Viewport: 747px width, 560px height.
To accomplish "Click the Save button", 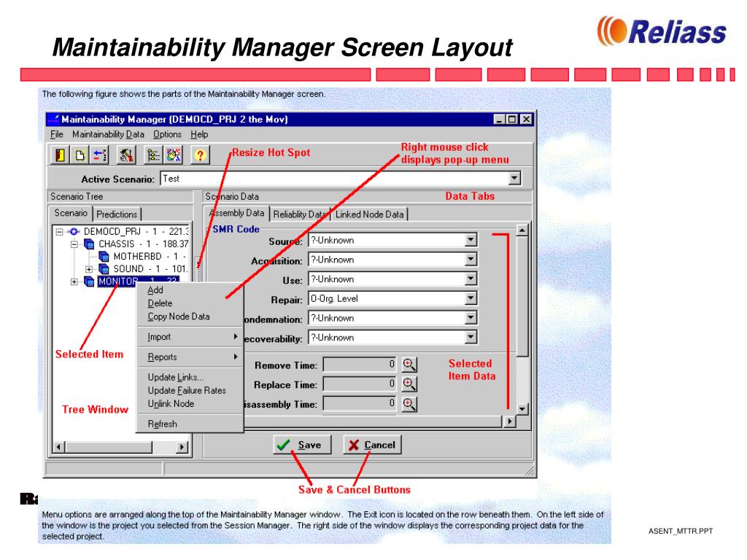I will coord(302,445).
